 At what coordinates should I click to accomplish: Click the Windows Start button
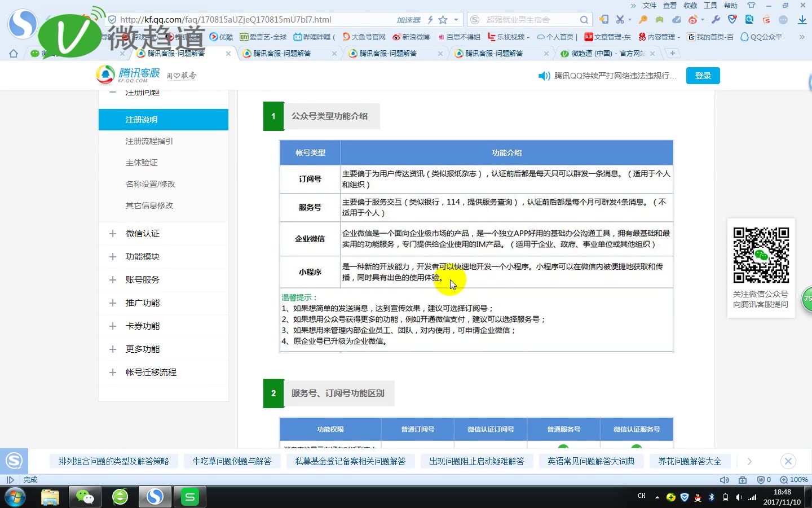tap(15, 497)
